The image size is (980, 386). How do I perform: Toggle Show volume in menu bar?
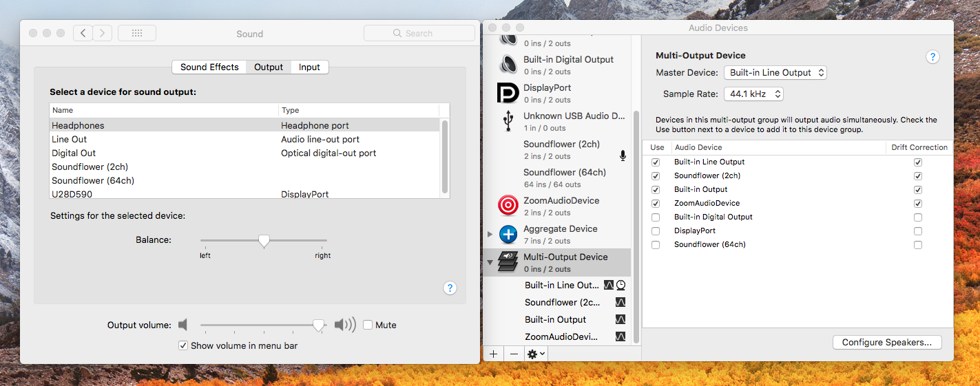pyautogui.click(x=183, y=345)
